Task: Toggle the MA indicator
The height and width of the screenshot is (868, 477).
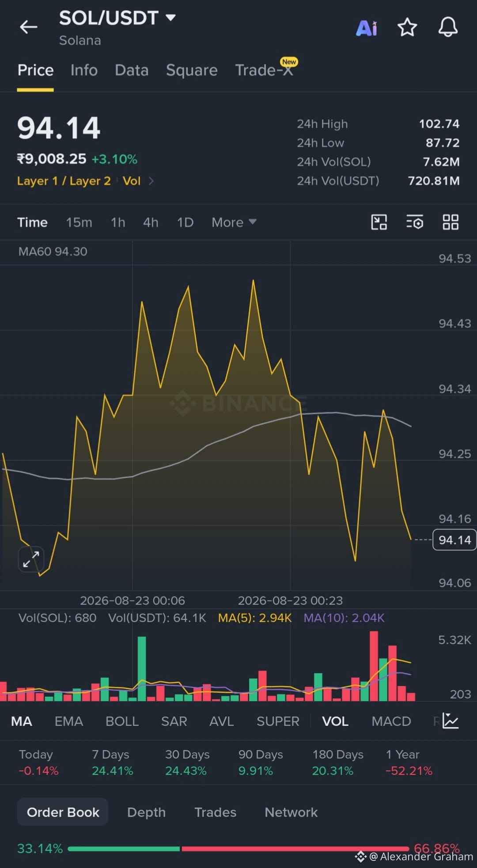Action: 21,721
